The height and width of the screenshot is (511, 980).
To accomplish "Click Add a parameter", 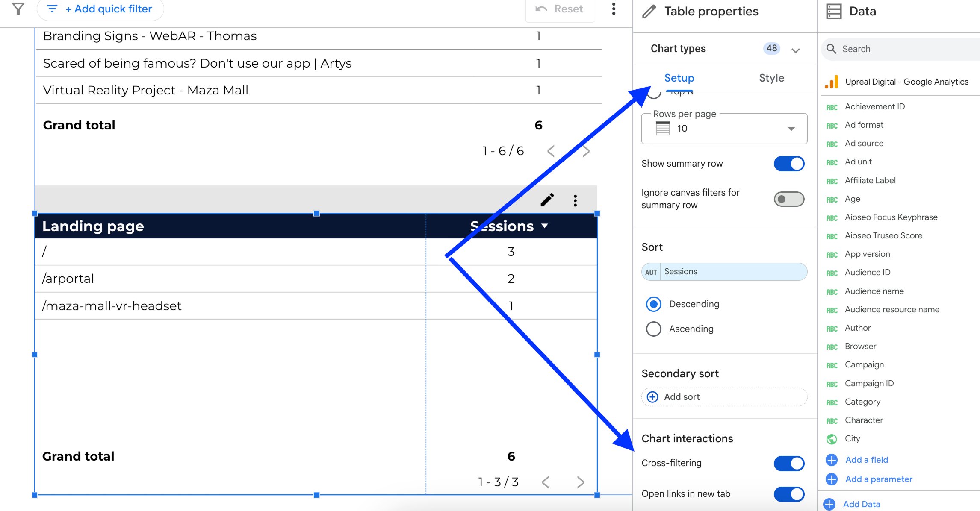I will coord(878,479).
